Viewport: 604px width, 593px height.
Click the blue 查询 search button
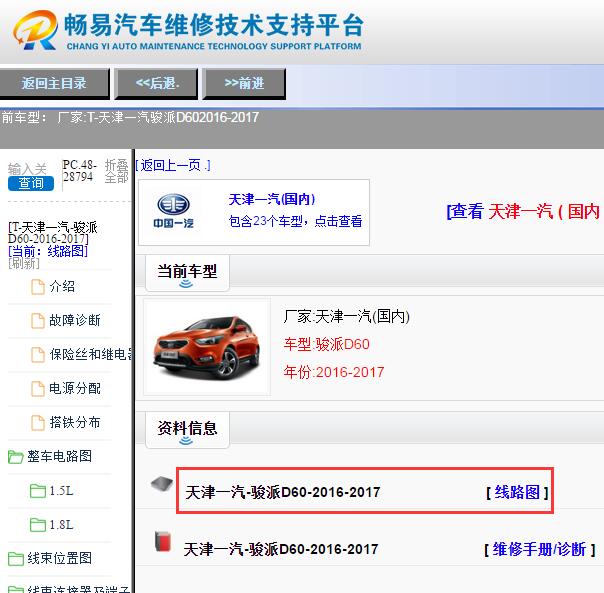[x=31, y=183]
